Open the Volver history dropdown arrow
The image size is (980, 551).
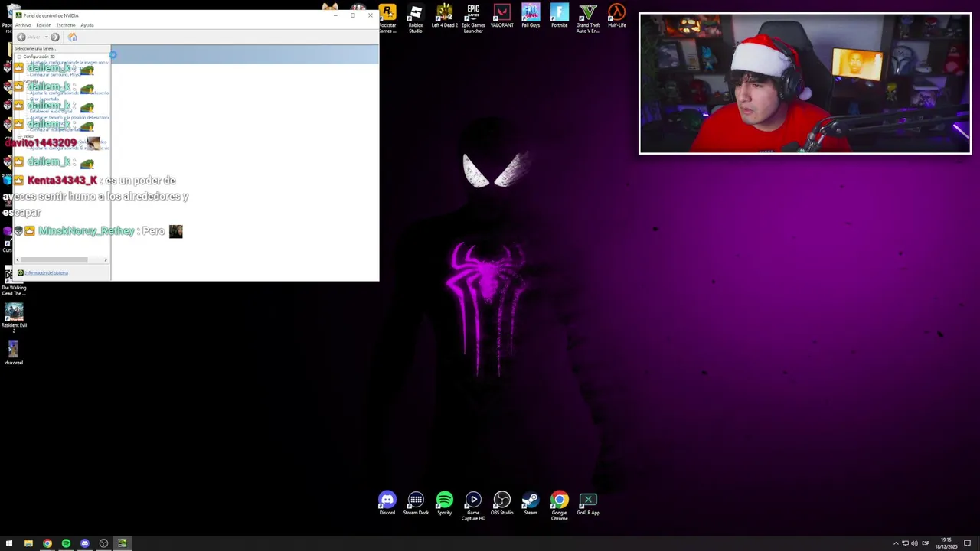click(46, 37)
